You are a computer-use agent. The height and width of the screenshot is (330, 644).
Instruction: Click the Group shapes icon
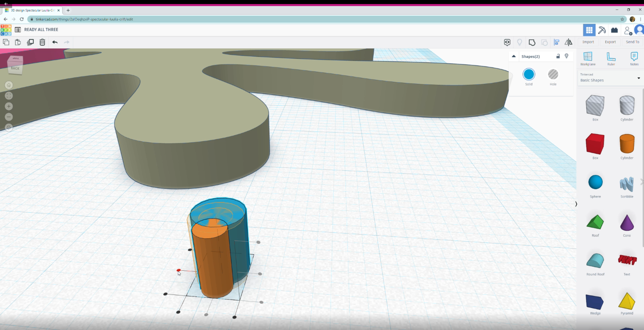coord(532,42)
